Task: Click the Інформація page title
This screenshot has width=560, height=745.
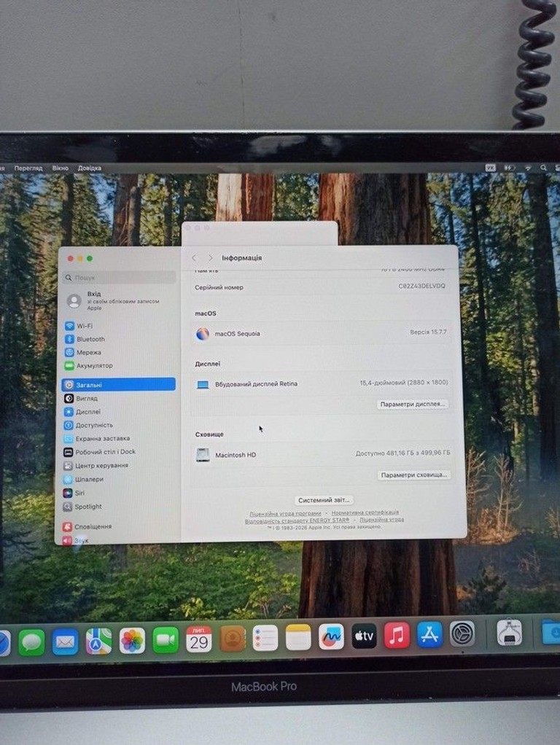Action: coord(241,257)
